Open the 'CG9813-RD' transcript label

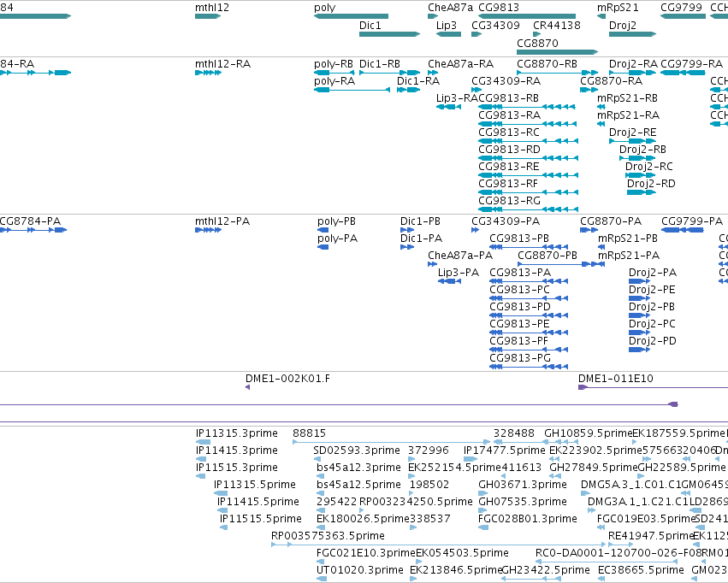click(x=509, y=150)
